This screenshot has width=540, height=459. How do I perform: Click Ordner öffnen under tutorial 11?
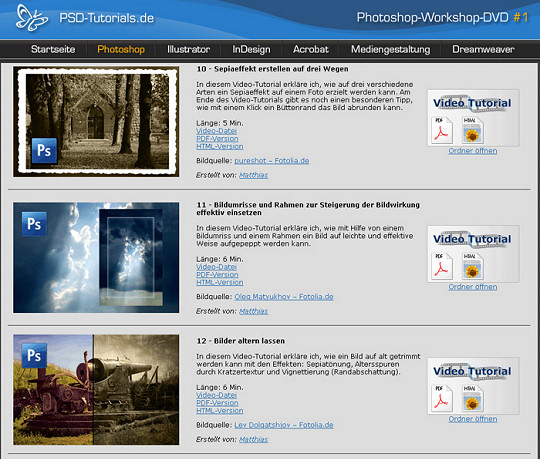coord(472,286)
